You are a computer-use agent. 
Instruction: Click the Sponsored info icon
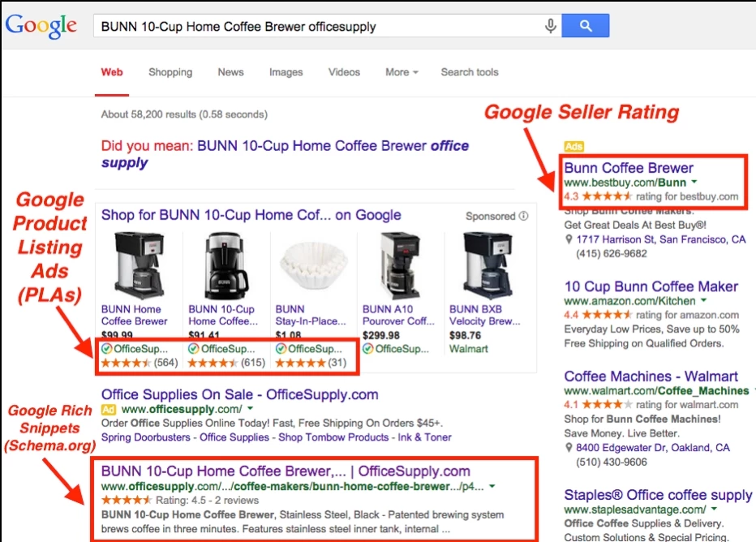pyautogui.click(x=523, y=217)
